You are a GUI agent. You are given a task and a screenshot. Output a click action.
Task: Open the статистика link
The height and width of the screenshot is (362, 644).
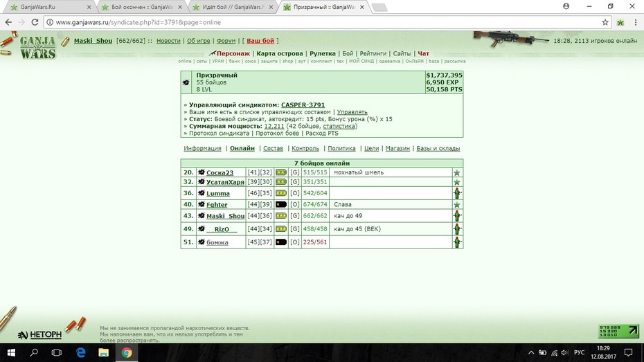339,126
